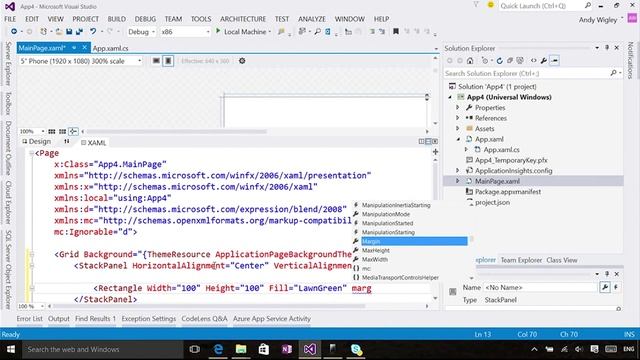Click the swap panes arrows icon
The image size is (640, 360).
67,142
